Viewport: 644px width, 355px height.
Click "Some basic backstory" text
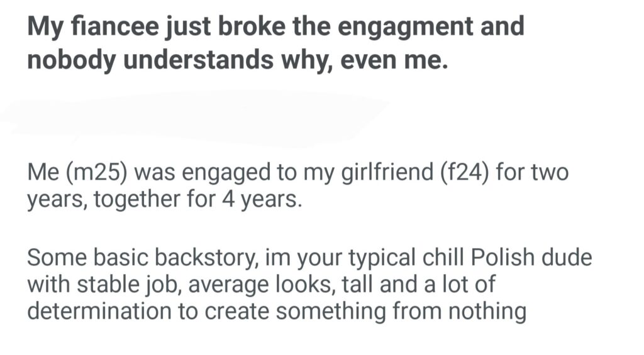(138, 258)
